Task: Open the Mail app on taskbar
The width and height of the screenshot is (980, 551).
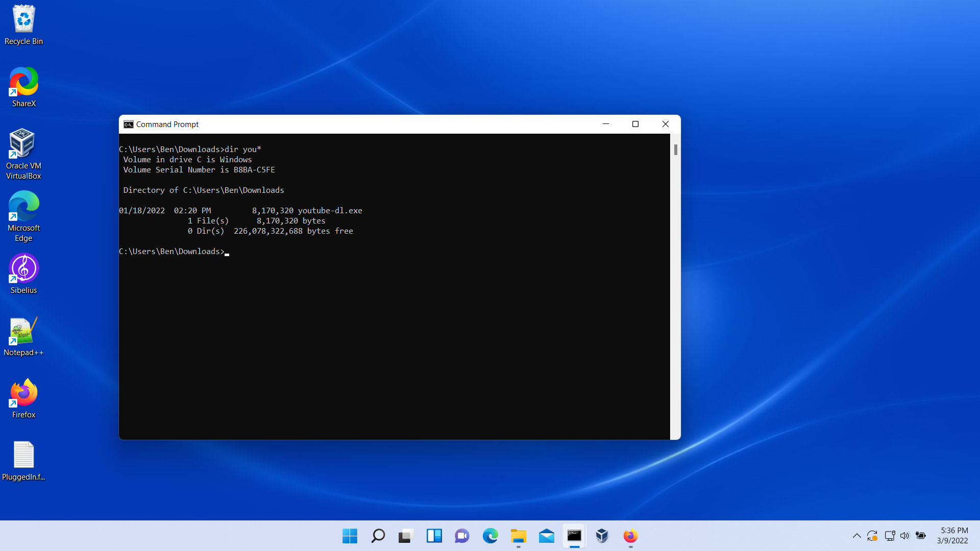Action: pos(546,536)
